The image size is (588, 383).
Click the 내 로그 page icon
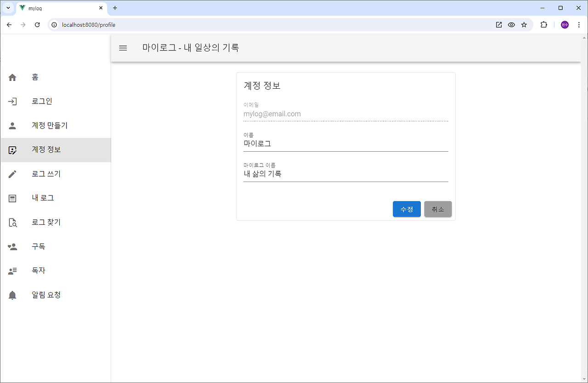coord(12,198)
